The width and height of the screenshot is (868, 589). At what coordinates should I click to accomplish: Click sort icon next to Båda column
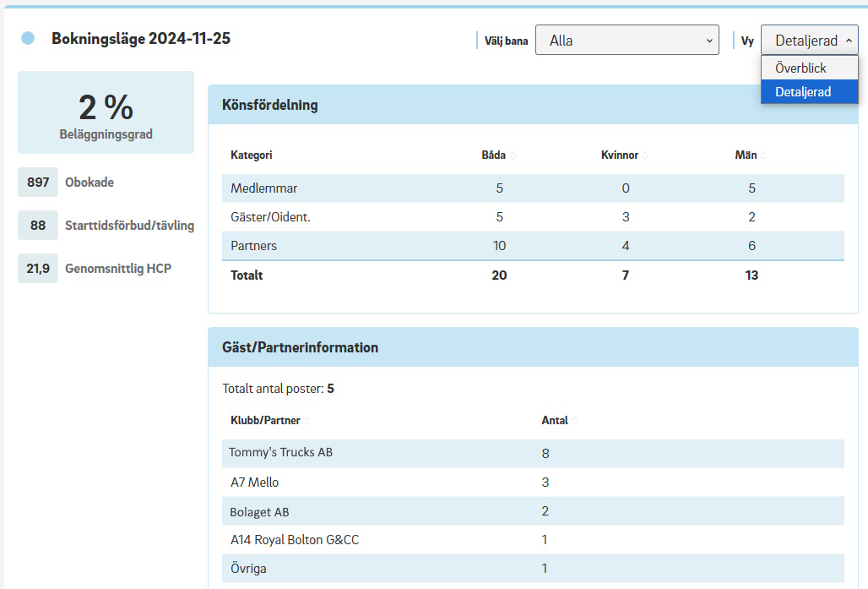point(513,155)
